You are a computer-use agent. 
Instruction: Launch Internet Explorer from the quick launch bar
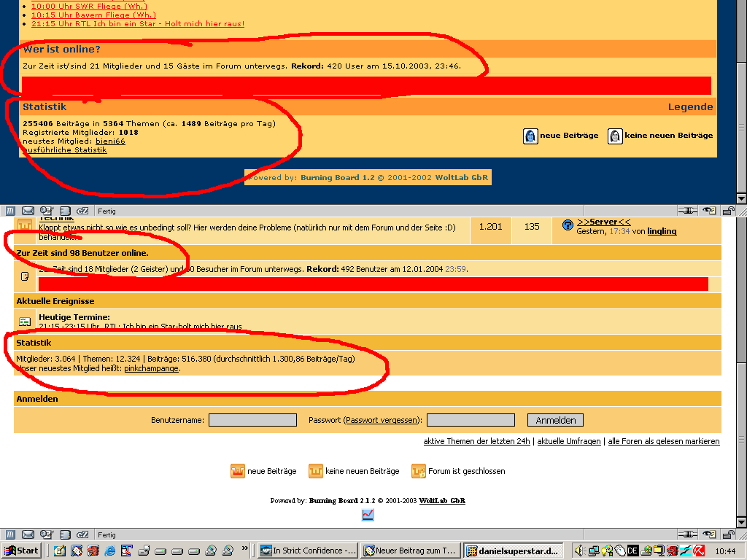110,551
